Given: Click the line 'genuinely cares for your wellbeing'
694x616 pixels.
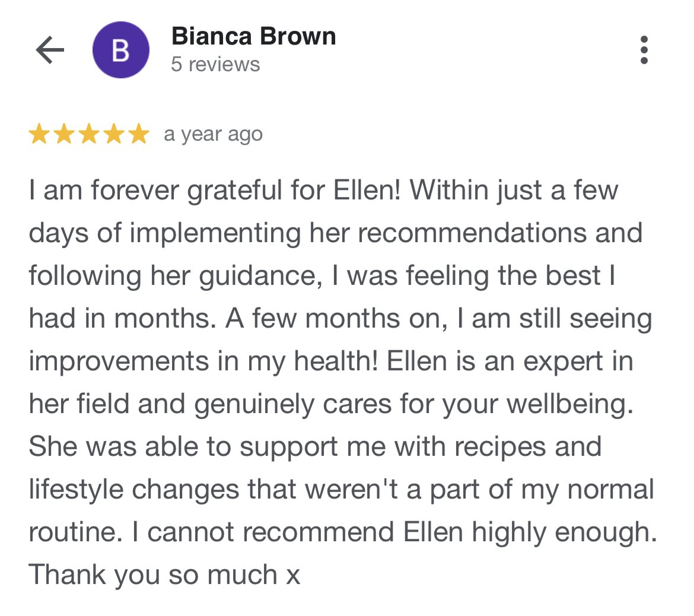Looking at the screenshot, I should point(413,404).
